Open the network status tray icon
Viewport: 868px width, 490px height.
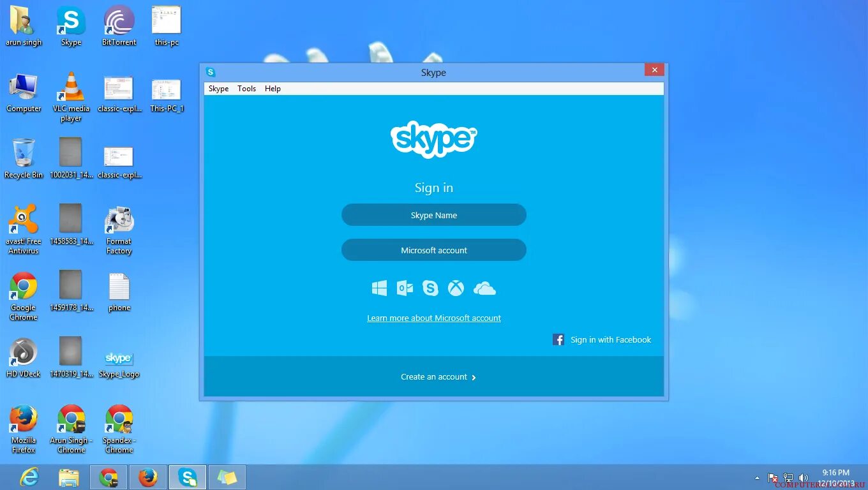click(788, 477)
